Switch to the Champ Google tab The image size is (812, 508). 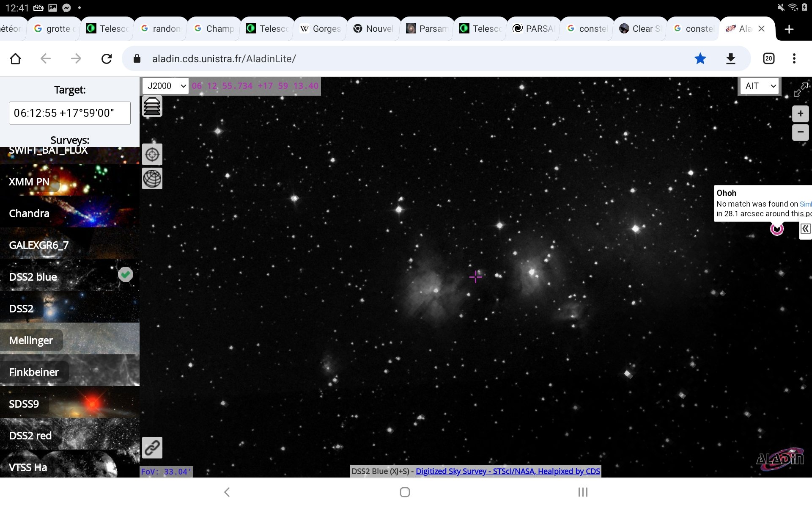coord(214,28)
